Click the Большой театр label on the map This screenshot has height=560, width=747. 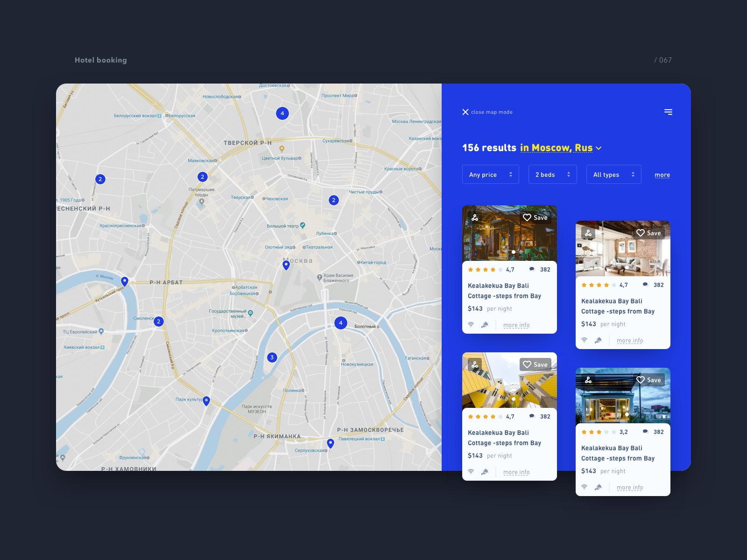(x=283, y=226)
